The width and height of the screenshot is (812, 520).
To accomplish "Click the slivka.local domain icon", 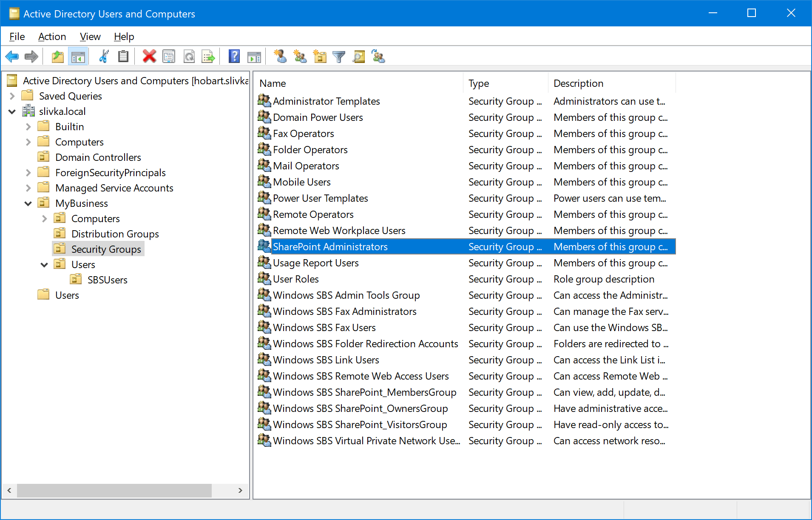I will click(x=28, y=111).
